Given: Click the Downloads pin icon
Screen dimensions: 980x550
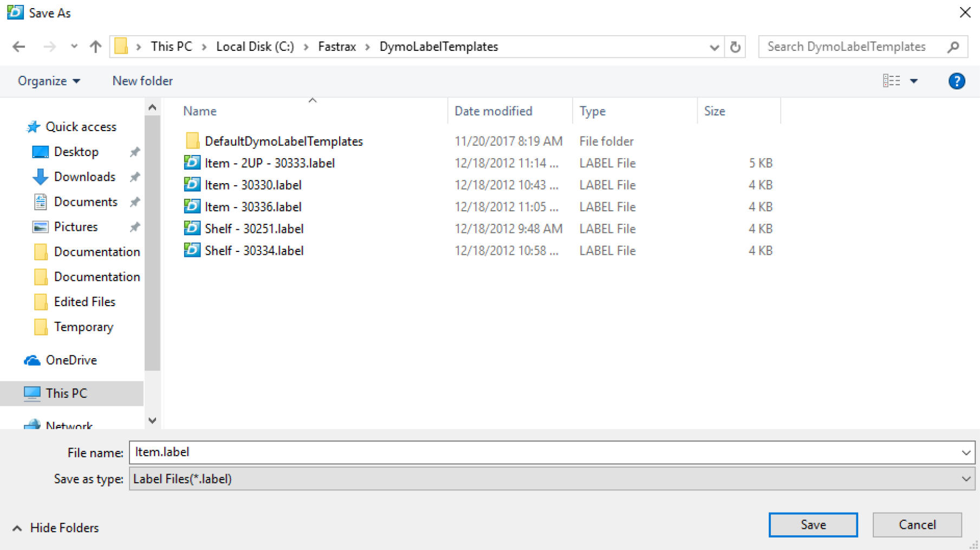Looking at the screenshot, I should coord(134,177).
